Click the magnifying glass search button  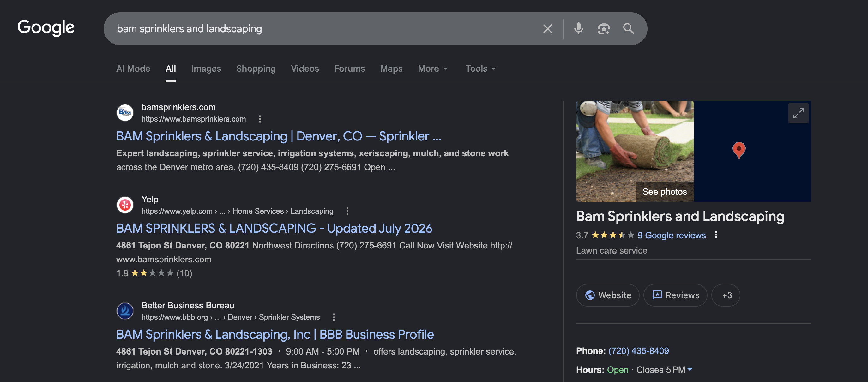click(x=629, y=29)
